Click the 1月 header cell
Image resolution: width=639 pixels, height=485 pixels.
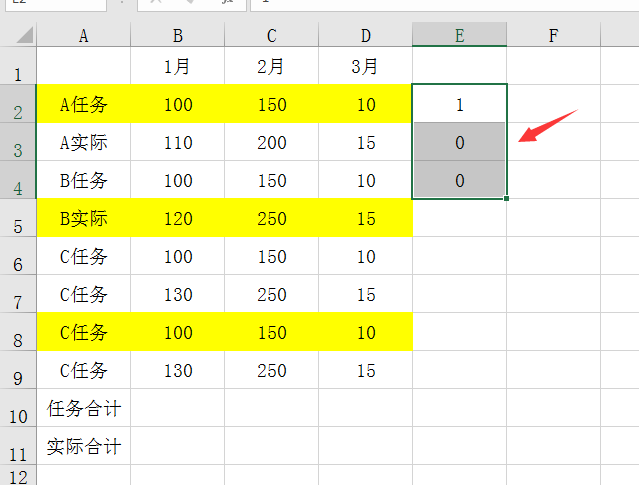[x=178, y=66]
